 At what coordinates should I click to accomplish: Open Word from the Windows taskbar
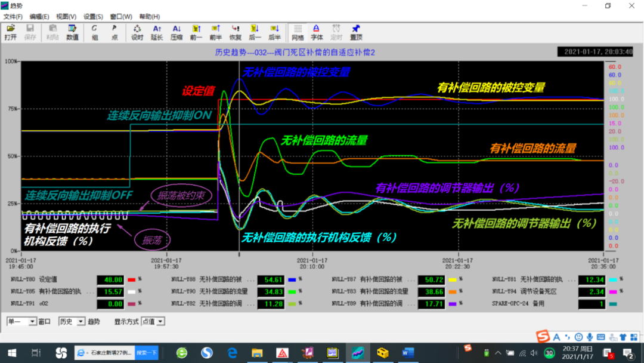[x=408, y=352]
